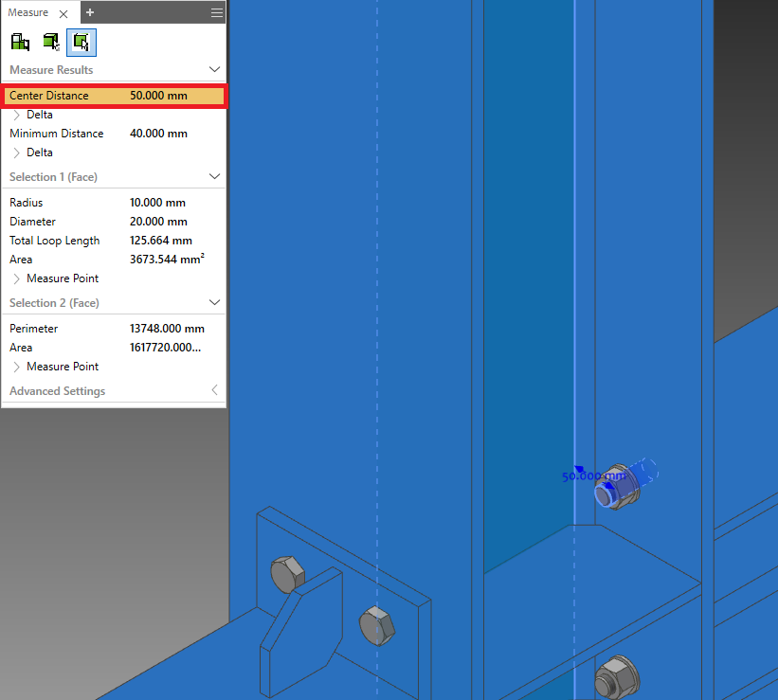Collapse the Measure Results section
This screenshot has width=778, height=700.
point(214,69)
